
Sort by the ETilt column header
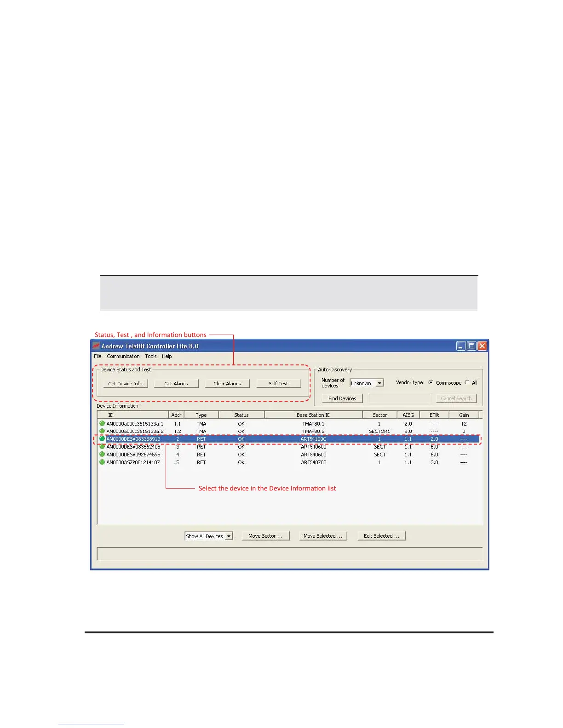point(434,415)
